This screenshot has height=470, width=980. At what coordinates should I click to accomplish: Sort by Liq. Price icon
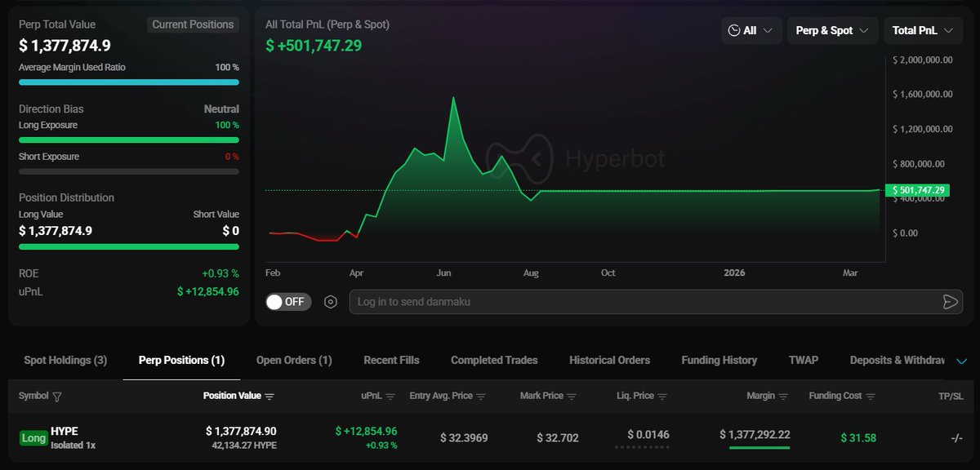coord(662,397)
